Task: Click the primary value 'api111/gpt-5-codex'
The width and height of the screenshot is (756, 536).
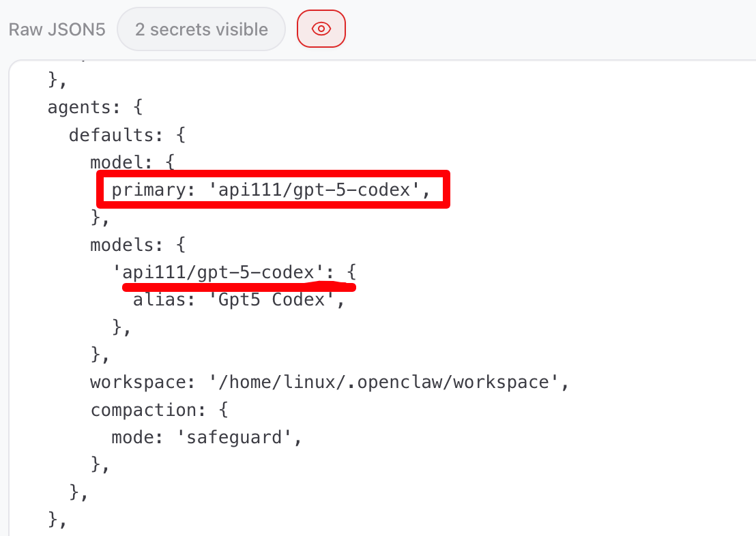Action: (317, 190)
